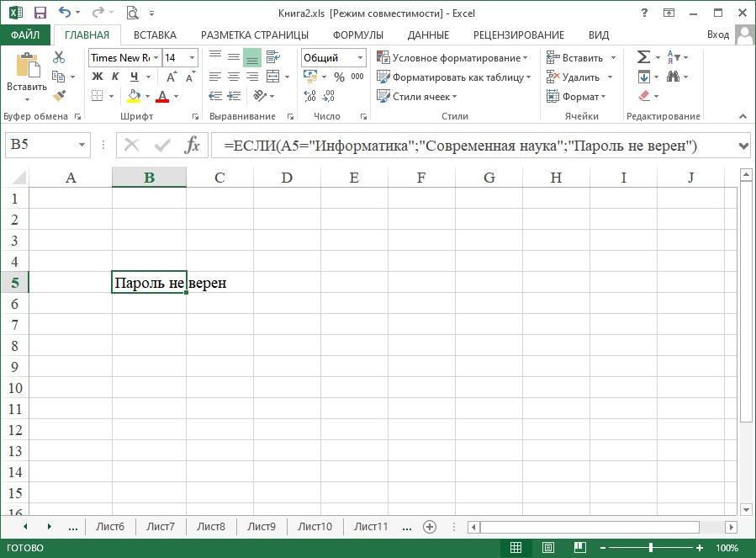Open Sort and Filter icon

point(674,57)
